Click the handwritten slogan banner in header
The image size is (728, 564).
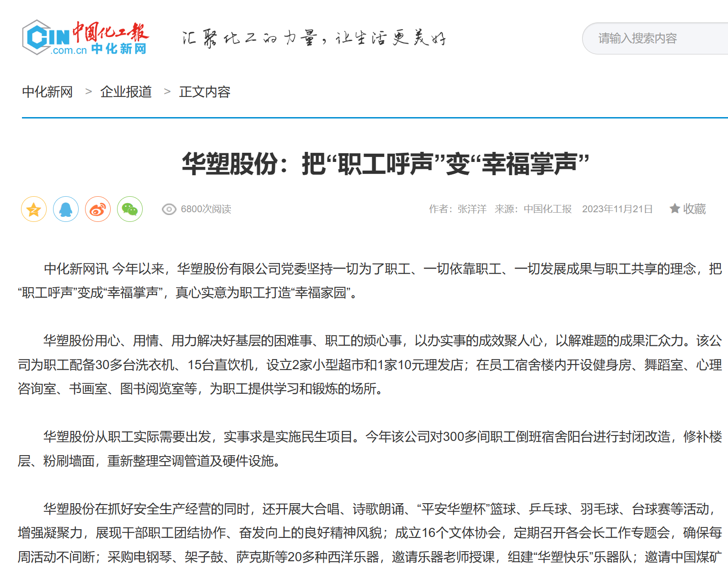[x=314, y=38]
